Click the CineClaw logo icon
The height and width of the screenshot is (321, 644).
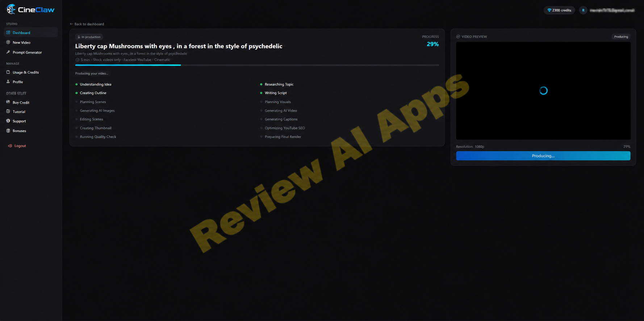[11, 9]
